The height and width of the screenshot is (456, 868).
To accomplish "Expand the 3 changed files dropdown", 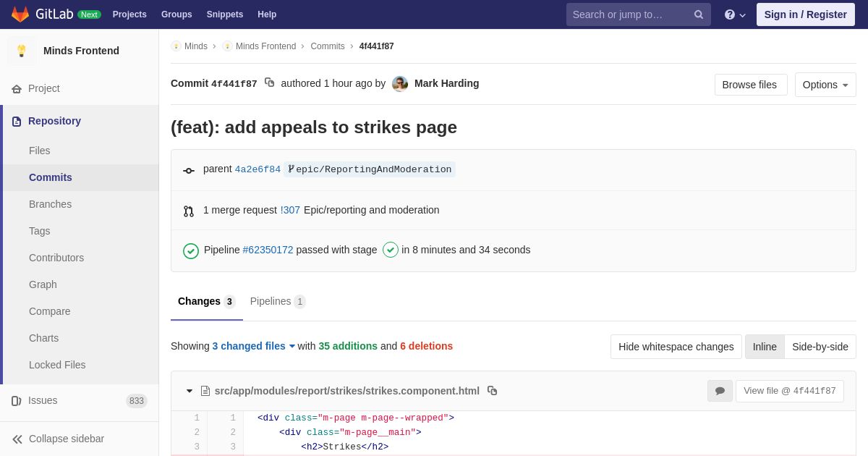I will (x=253, y=346).
